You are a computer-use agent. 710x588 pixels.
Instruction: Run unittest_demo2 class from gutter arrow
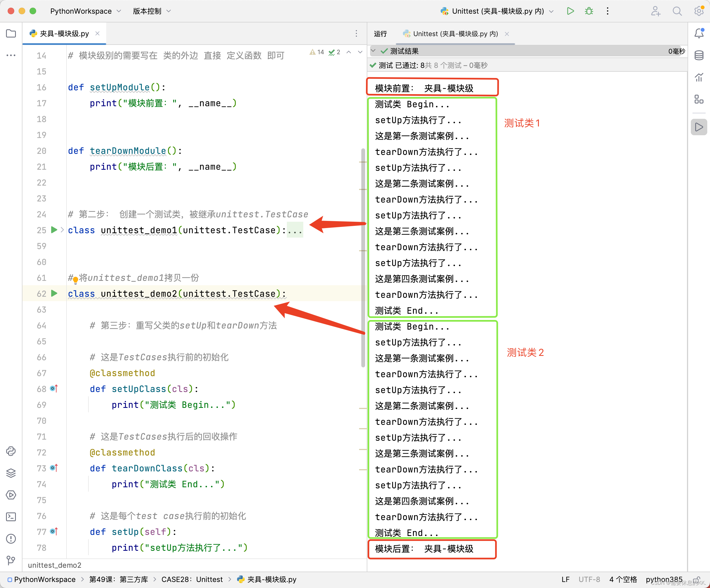point(54,293)
